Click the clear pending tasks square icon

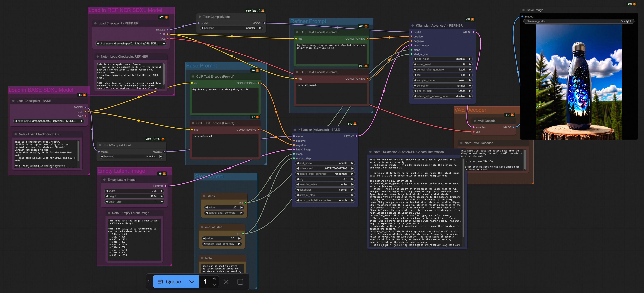point(240,282)
